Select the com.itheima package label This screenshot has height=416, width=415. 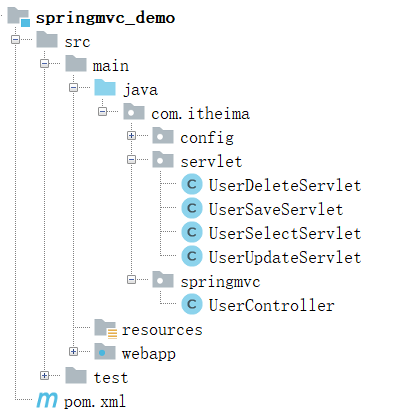(x=200, y=114)
